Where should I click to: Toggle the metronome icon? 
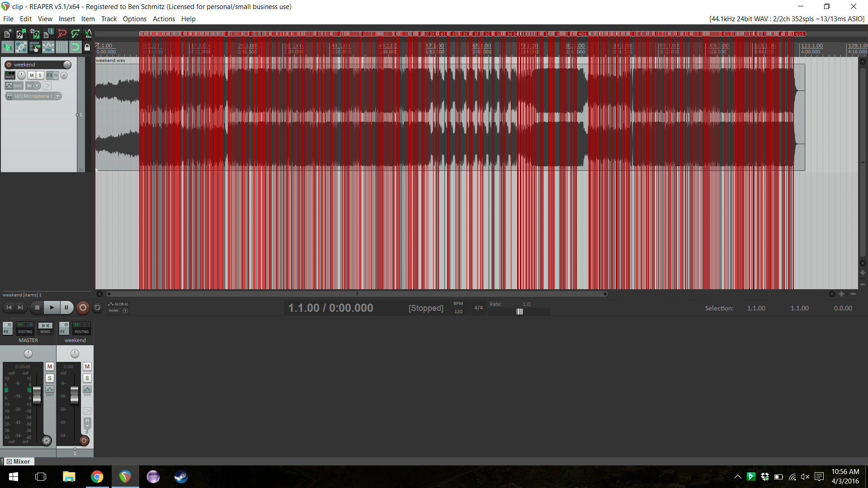(88, 34)
